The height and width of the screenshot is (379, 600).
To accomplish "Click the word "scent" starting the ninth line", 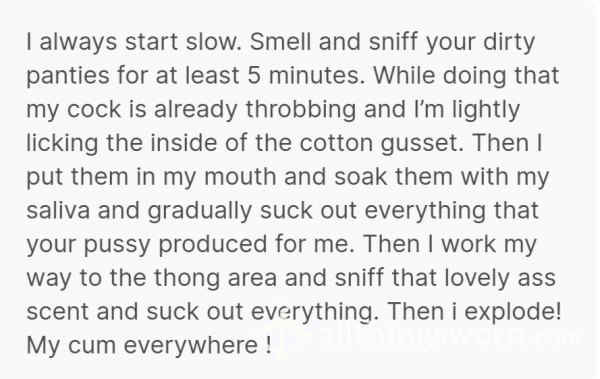I will coord(57,312).
